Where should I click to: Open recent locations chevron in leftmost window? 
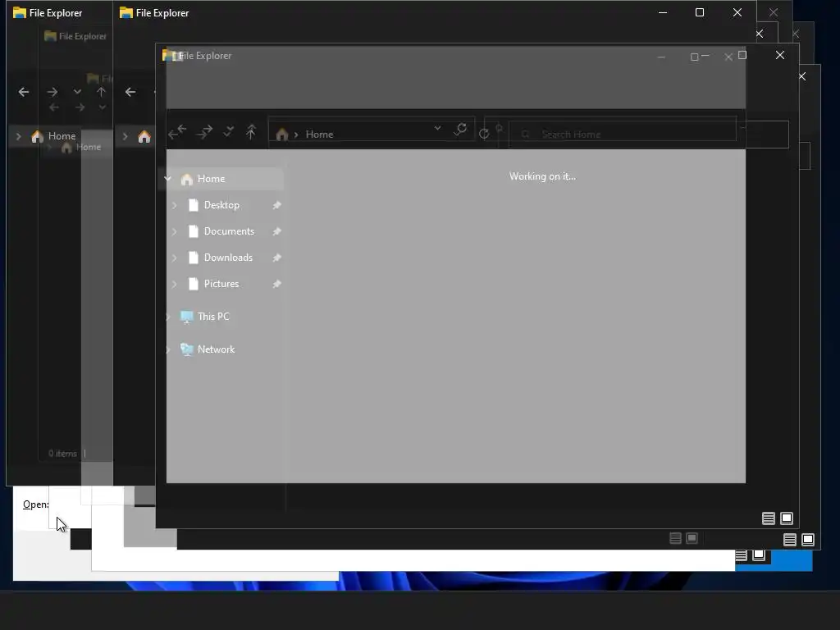pos(77,92)
